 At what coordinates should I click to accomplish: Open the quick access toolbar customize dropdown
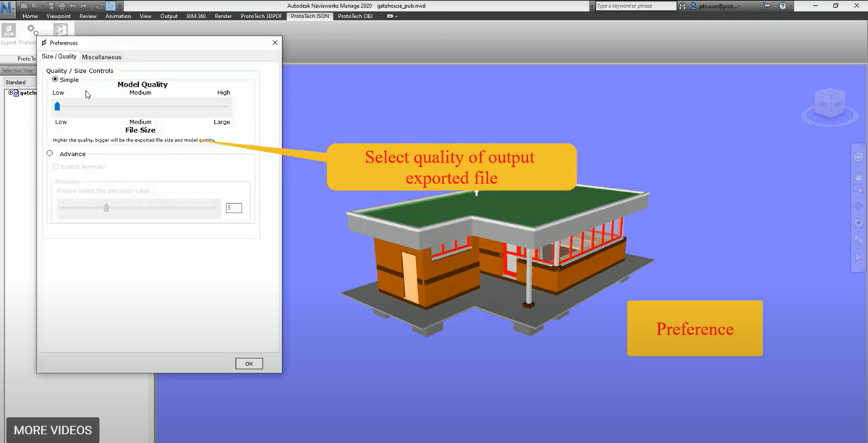(x=119, y=6)
